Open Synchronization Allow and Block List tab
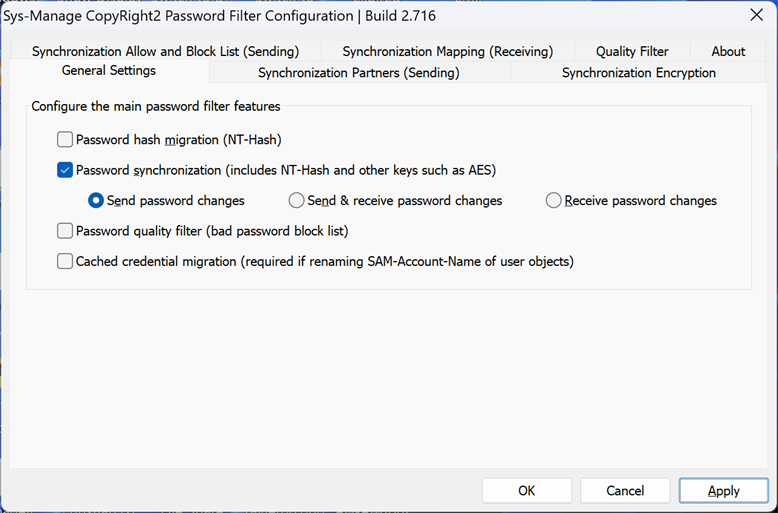 click(x=166, y=51)
